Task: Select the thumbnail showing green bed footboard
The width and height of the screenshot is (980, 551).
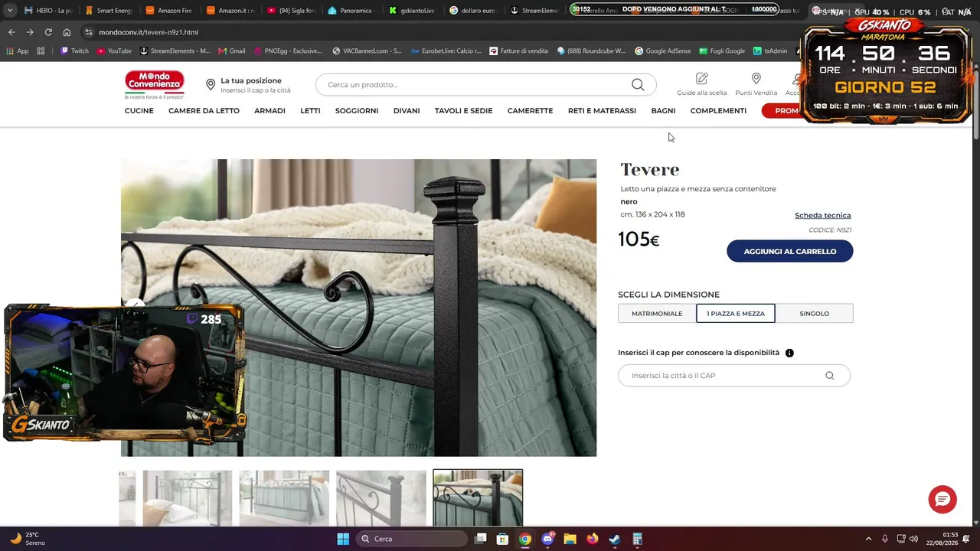Action: pyautogui.click(x=284, y=498)
